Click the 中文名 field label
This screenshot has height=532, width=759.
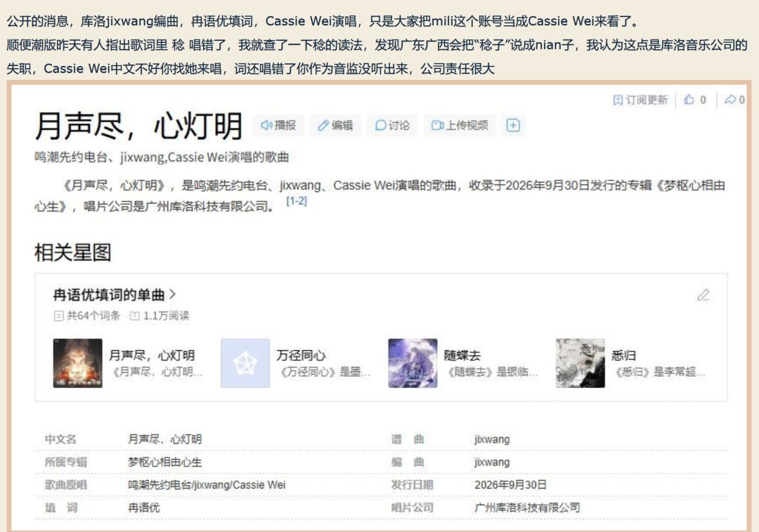[x=60, y=439]
